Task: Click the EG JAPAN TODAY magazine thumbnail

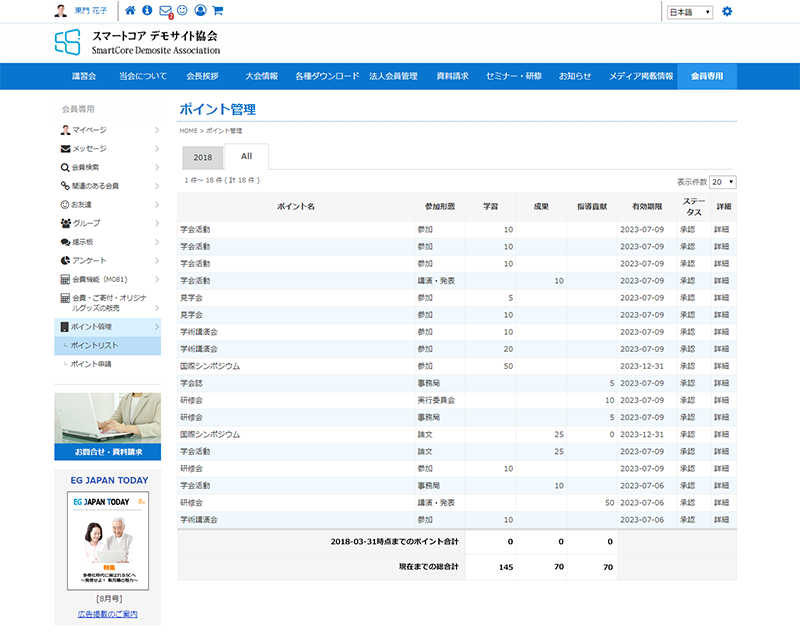Action: tap(107, 540)
